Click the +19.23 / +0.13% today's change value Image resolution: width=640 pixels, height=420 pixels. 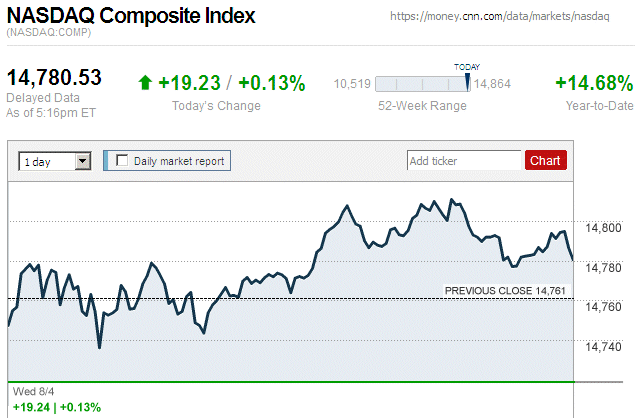[231, 84]
